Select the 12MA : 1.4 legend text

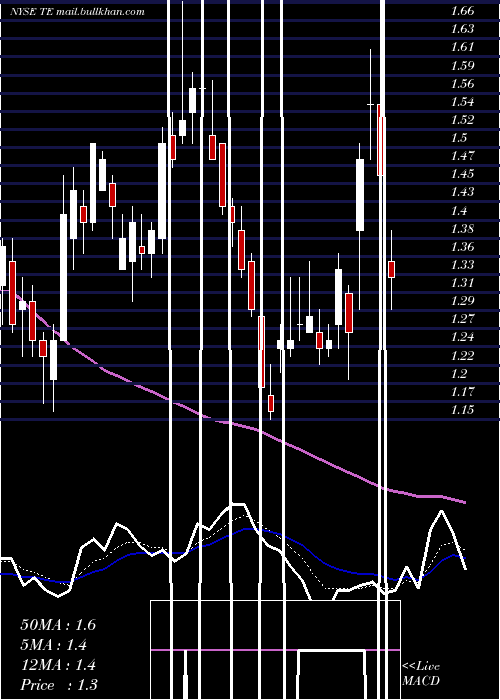58,665
